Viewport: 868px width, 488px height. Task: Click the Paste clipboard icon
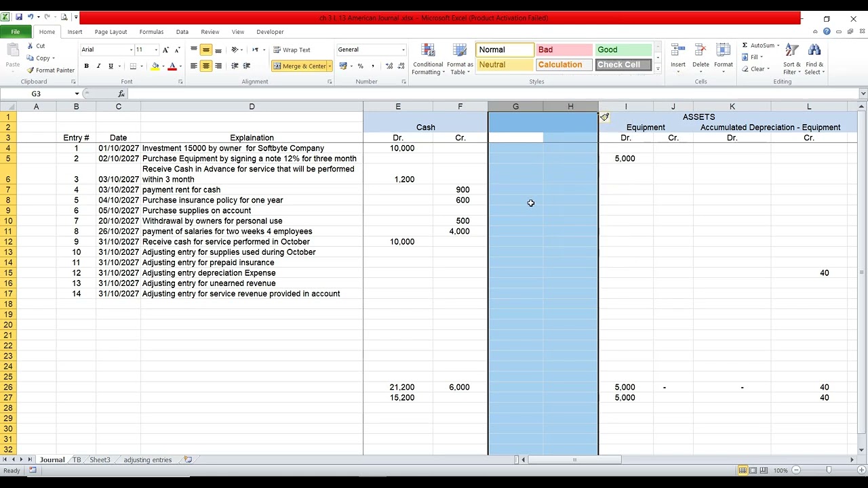tap(12, 51)
